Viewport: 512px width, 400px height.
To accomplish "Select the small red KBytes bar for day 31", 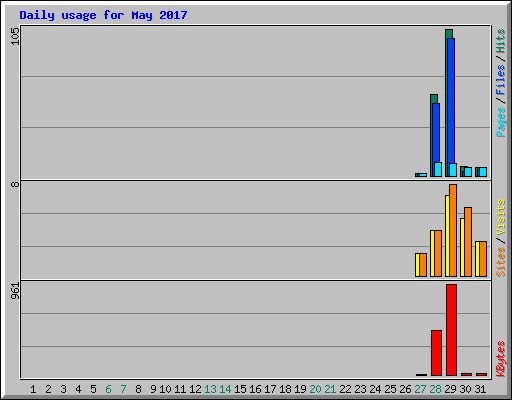I will (x=481, y=374).
